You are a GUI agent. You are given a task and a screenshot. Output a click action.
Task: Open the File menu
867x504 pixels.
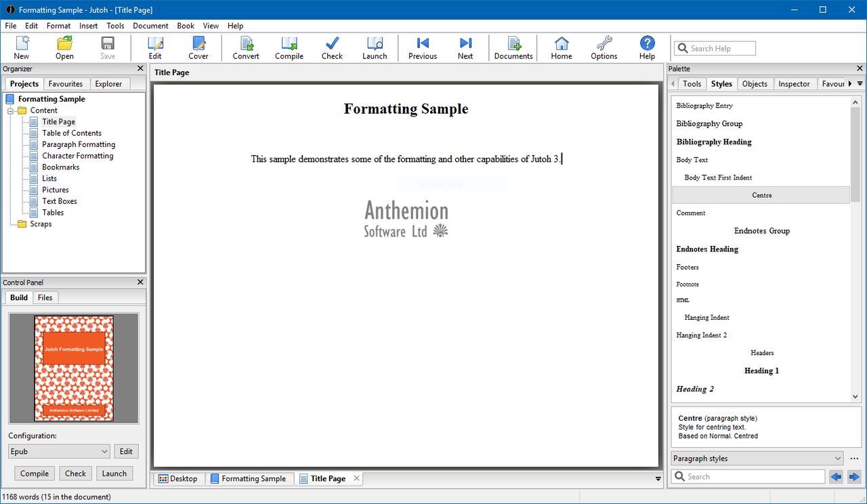tap(11, 26)
